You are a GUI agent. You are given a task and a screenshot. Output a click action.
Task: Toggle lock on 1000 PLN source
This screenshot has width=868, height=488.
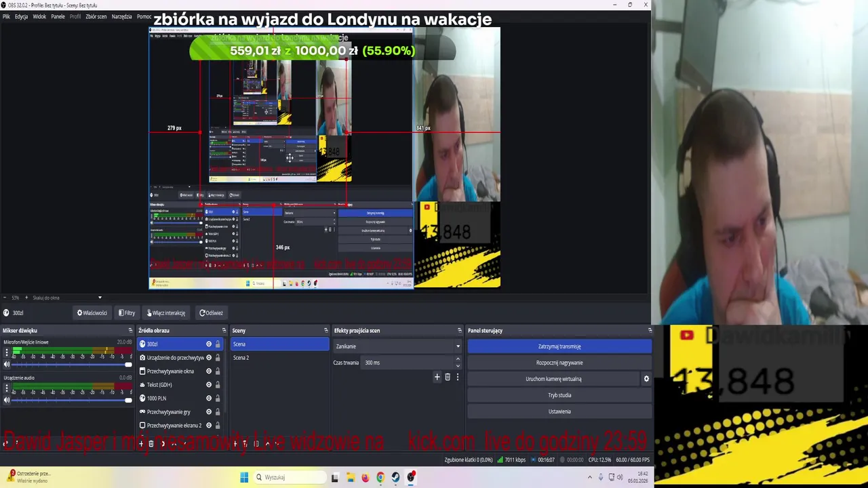218,399
